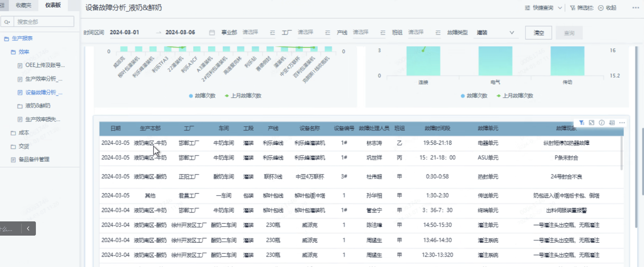Click the 故障时间段 column header
The width and height of the screenshot is (644, 267).
[437, 128]
